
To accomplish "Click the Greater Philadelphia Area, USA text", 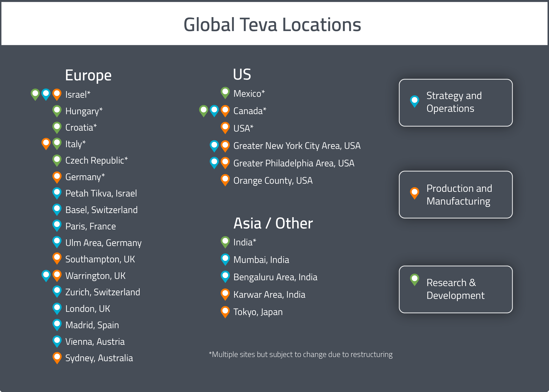I will coord(294,163).
